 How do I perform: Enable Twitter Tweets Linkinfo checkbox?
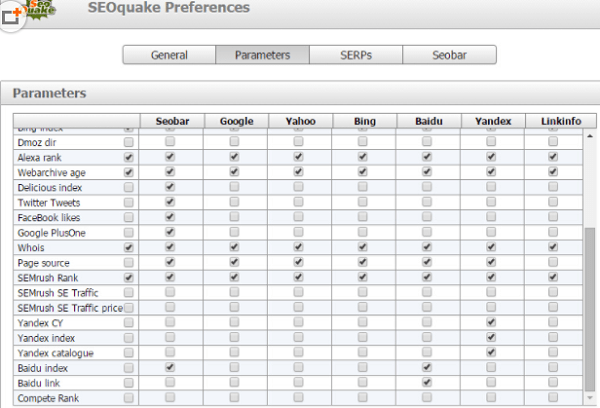pyautogui.click(x=553, y=202)
